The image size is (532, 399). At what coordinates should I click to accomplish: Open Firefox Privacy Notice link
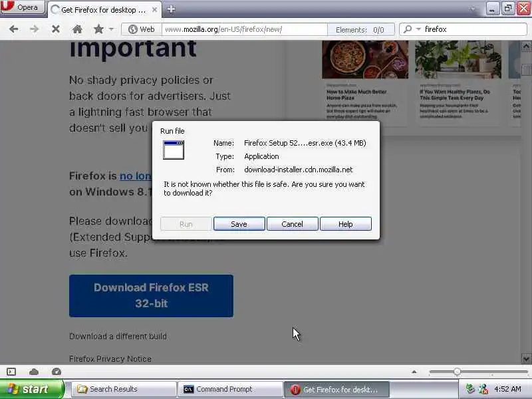coord(110,358)
